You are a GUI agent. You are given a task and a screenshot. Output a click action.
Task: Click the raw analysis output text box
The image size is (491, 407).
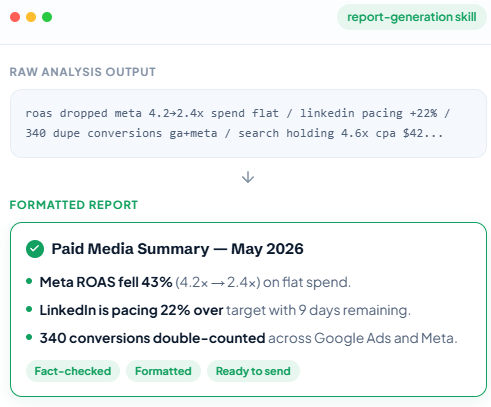point(248,123)
